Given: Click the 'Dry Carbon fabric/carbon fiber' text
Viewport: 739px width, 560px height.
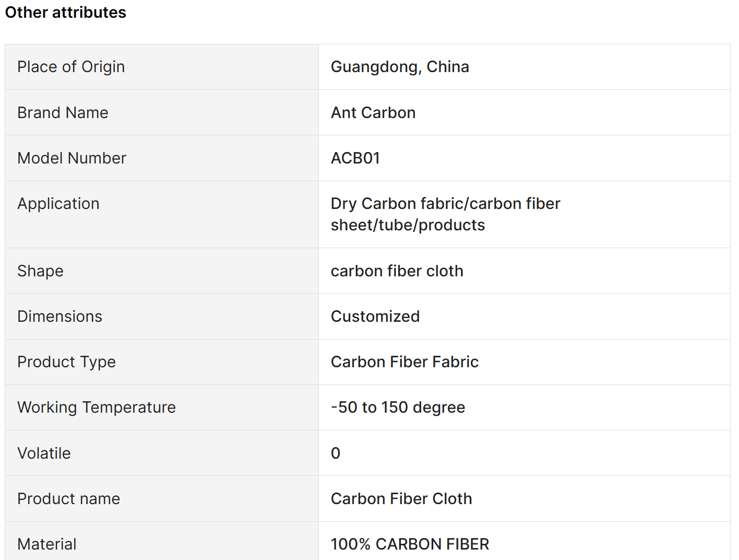Looking at the screenshot, I should pyautogui.click(x=445, y=204).
